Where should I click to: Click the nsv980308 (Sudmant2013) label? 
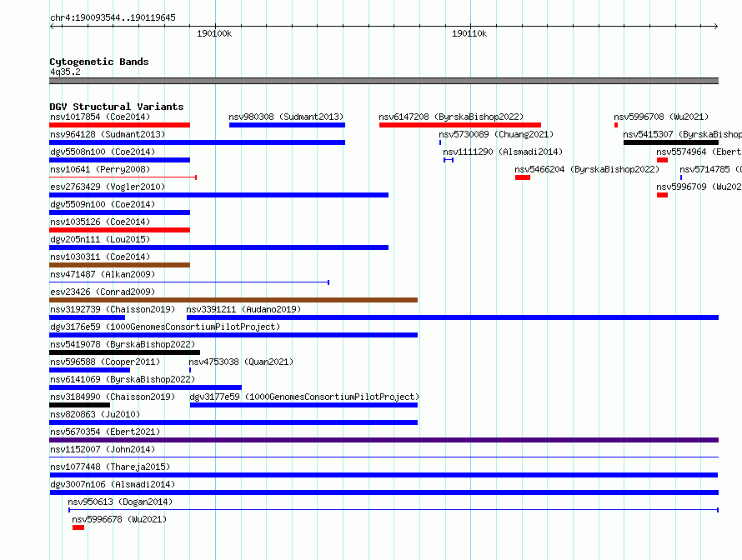point(286,117)
